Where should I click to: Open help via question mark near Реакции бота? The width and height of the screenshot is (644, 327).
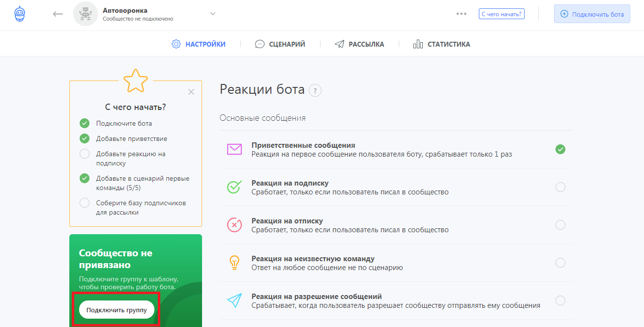coord(315,90)
